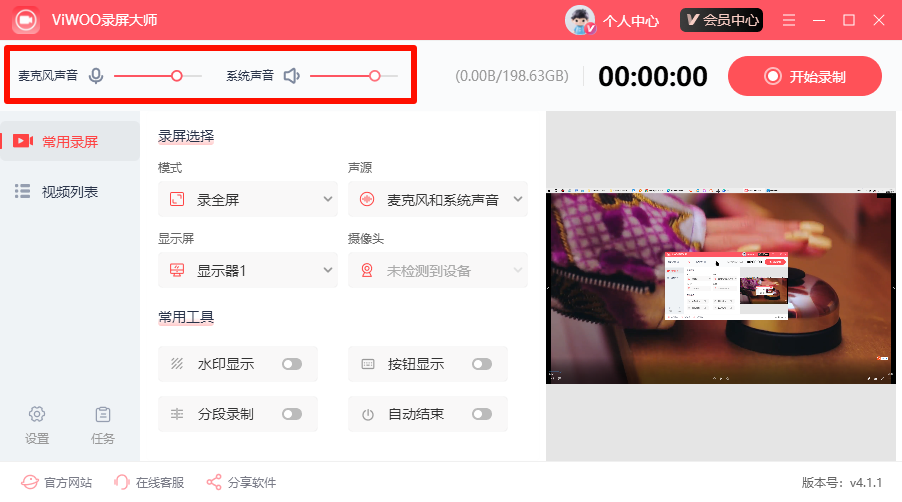Click the user avatar icon
The height and width of the screenshot is (502, 902).
[580, 20]
